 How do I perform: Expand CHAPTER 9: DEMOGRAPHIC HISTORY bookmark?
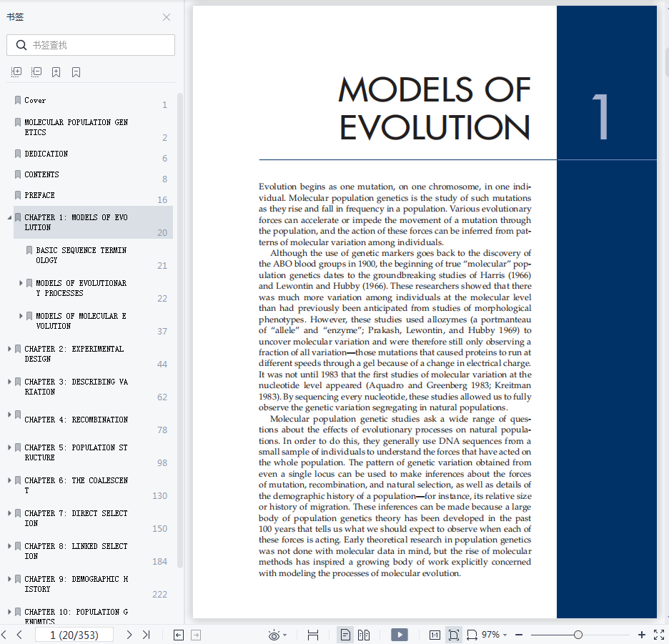9,579
